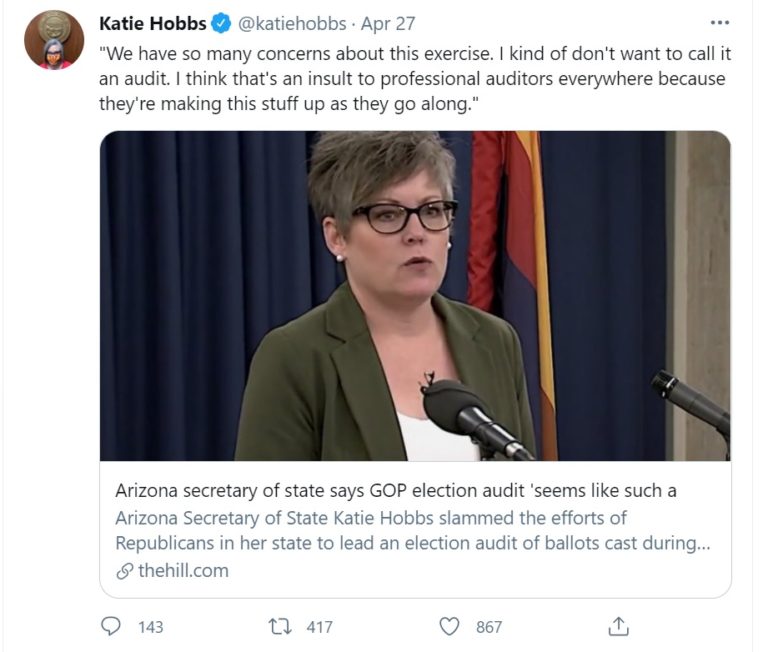The image size is (768, 652).
Task: Open the share tweet upload icon
Action: 619,626
